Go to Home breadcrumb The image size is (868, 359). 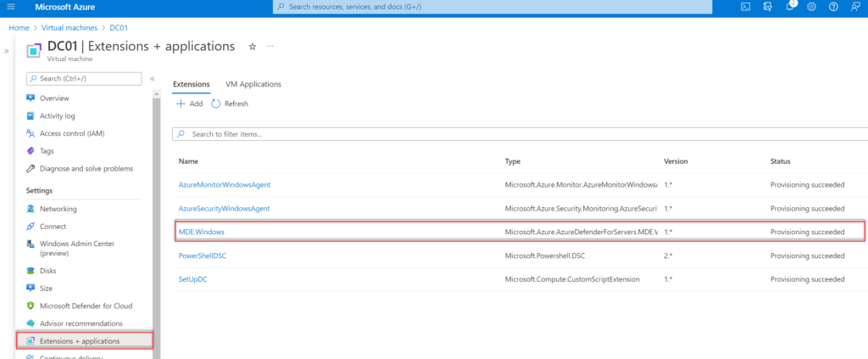coord(19,28)
